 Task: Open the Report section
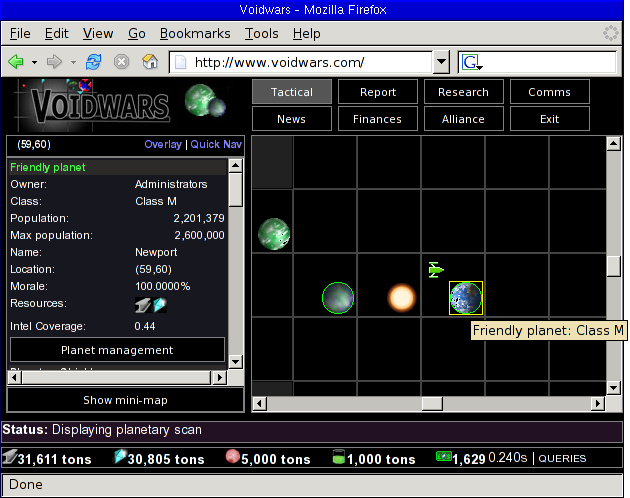[378, 92]
